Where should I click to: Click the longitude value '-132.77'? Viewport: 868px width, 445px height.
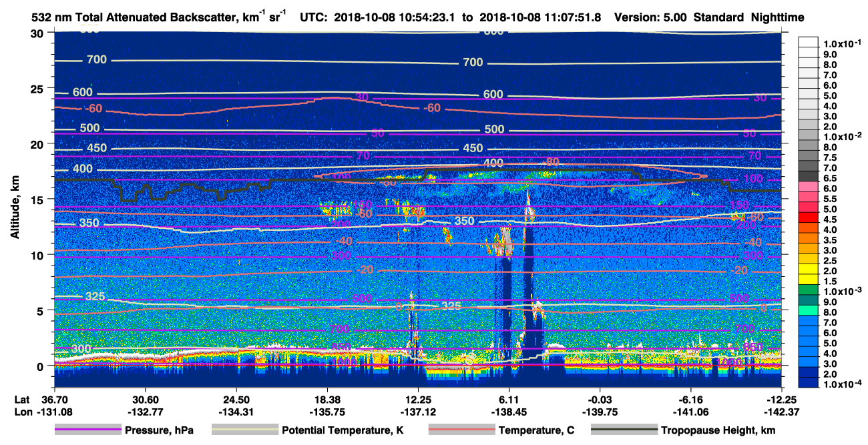coord(145,412)
